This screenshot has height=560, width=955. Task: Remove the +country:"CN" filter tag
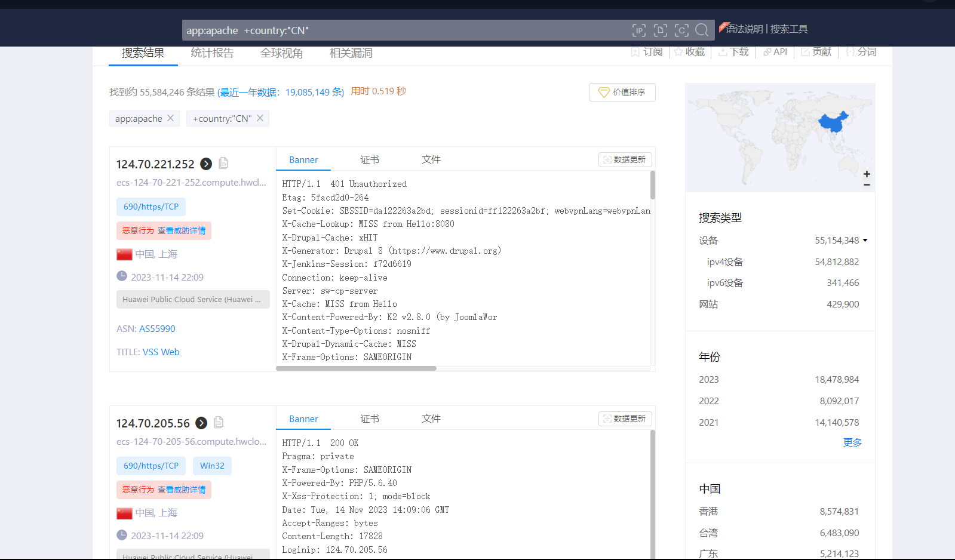pos(260,118)
